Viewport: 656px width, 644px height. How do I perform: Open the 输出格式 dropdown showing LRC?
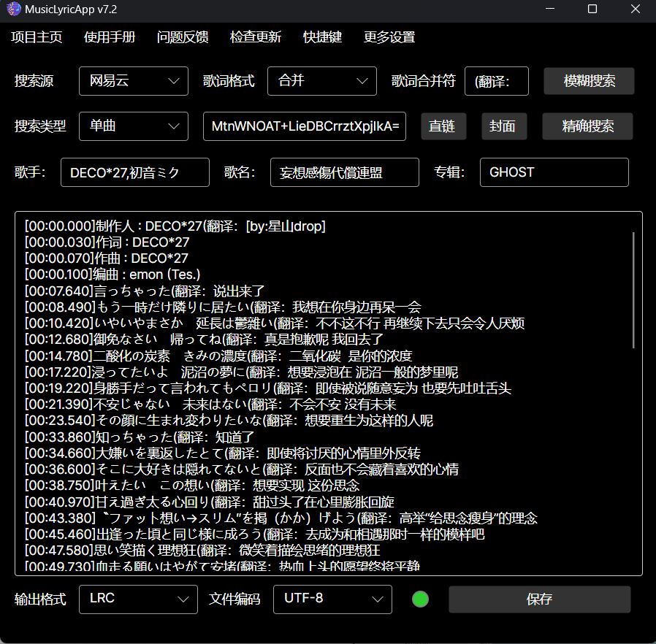138,599
